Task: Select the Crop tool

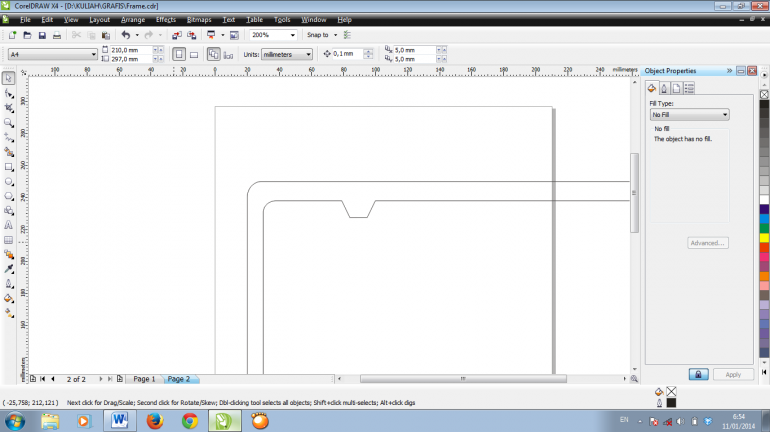Action: point(8,108)
